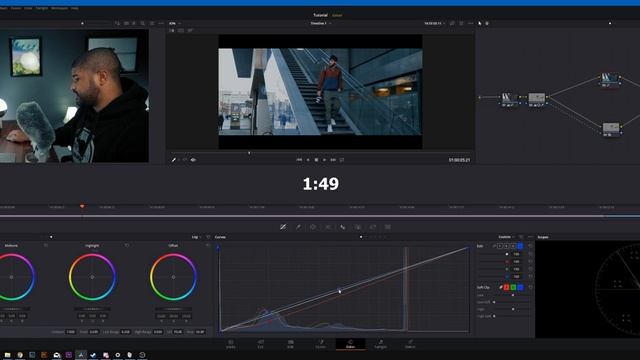Play the clip in reverse
This screenshot has width=640, height=360.
click(308, 160)
